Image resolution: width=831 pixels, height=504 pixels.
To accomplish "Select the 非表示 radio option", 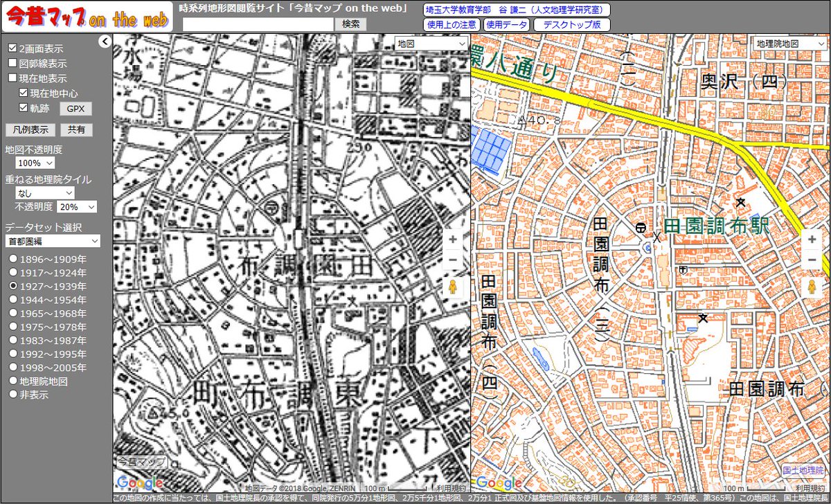I will coord(12,393).
